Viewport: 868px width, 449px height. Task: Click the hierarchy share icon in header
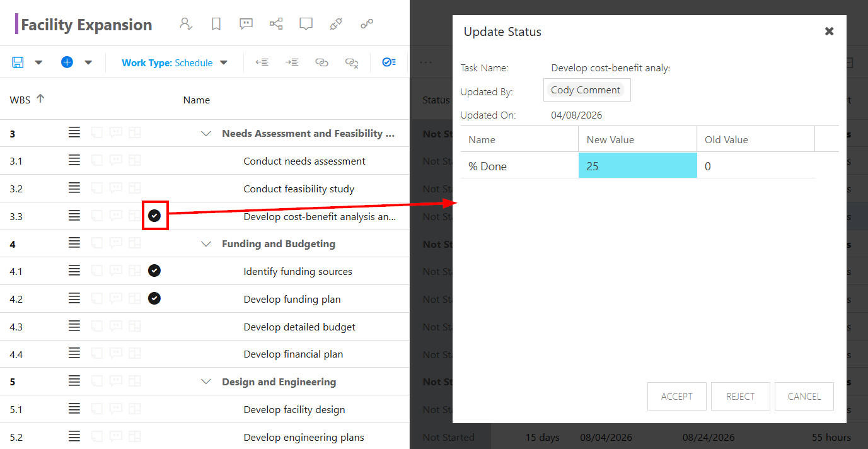click(x=276, y=24)
